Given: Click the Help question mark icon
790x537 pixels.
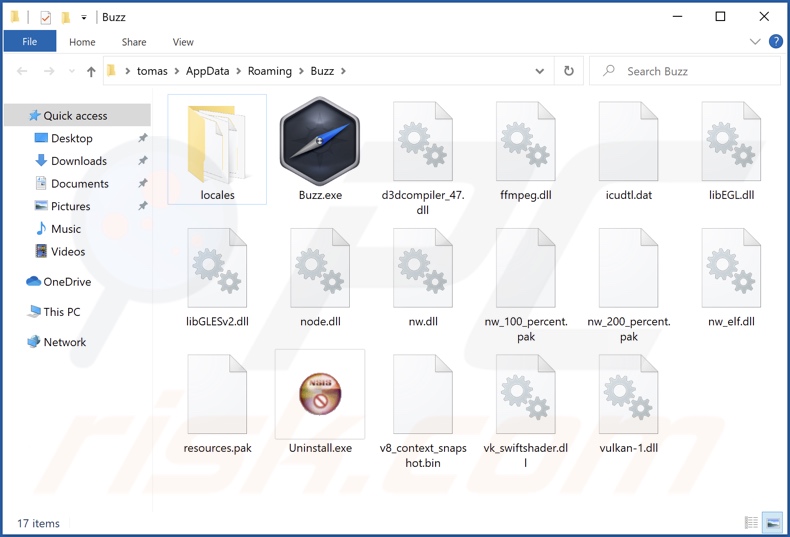Looking at the screenshot, I should [x=775, y=42].
